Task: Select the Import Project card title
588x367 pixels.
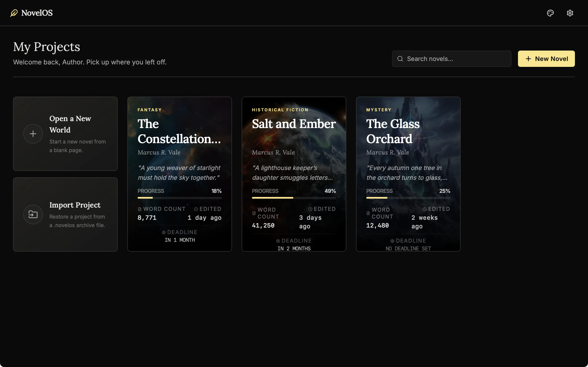Action: click(75, 205)
